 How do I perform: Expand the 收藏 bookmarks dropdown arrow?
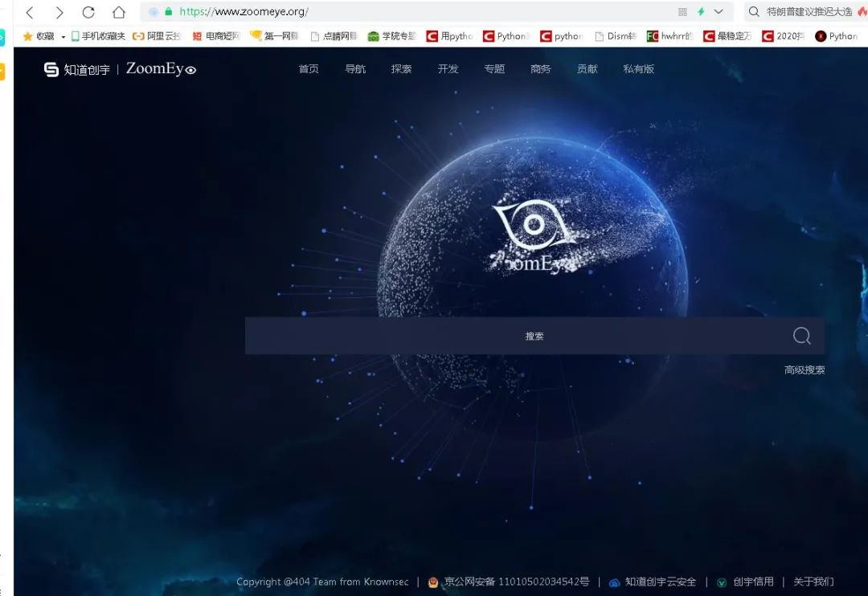coord(63,36)
